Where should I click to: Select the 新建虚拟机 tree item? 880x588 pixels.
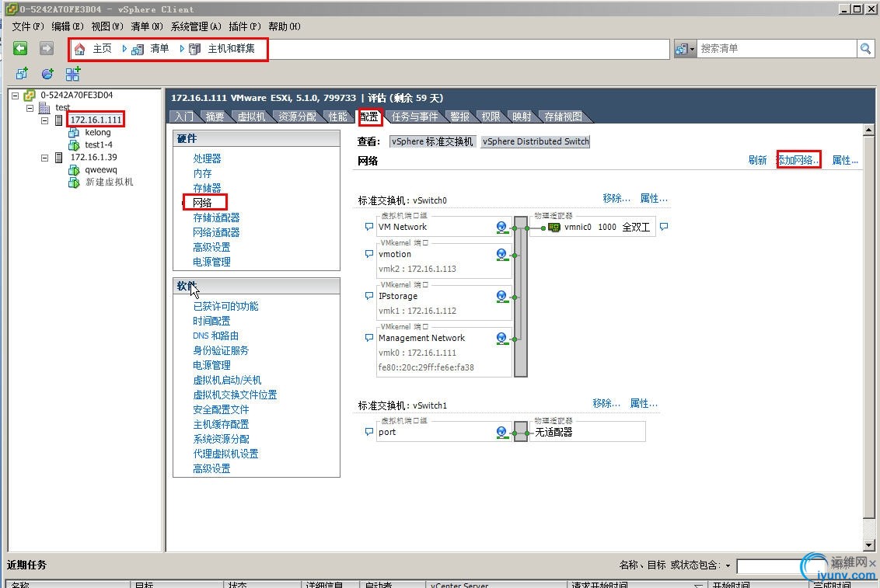coord(110,183)
